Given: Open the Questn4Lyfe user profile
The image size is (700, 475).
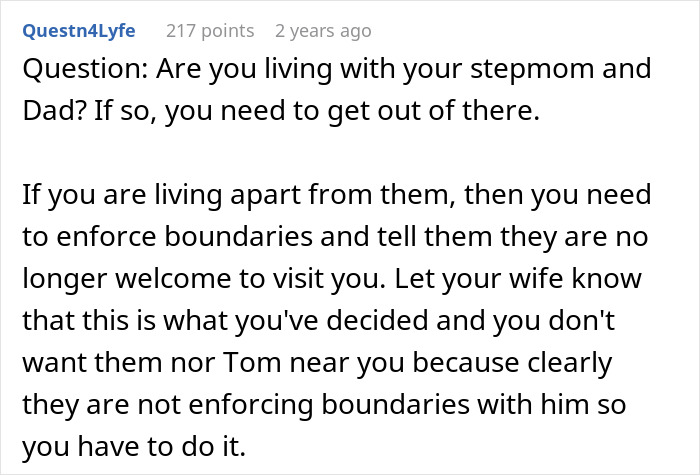Looking at the screenshot, I should tap(81, 30).
